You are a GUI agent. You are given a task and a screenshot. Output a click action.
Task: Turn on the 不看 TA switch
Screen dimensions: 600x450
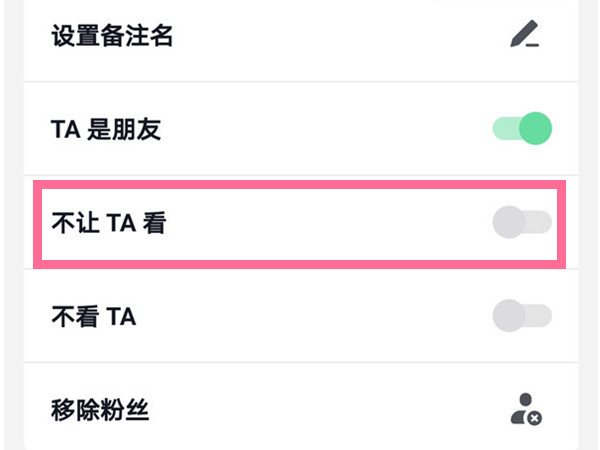click(522, 317)
